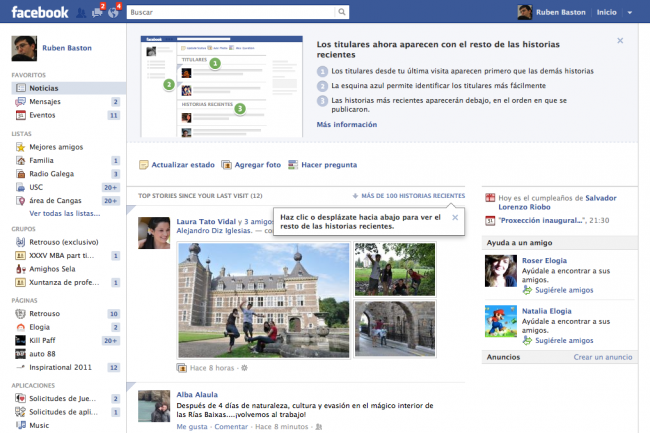The image size is (650, 433).
Task: Click the search magnifier button
Action: (342, 12)
